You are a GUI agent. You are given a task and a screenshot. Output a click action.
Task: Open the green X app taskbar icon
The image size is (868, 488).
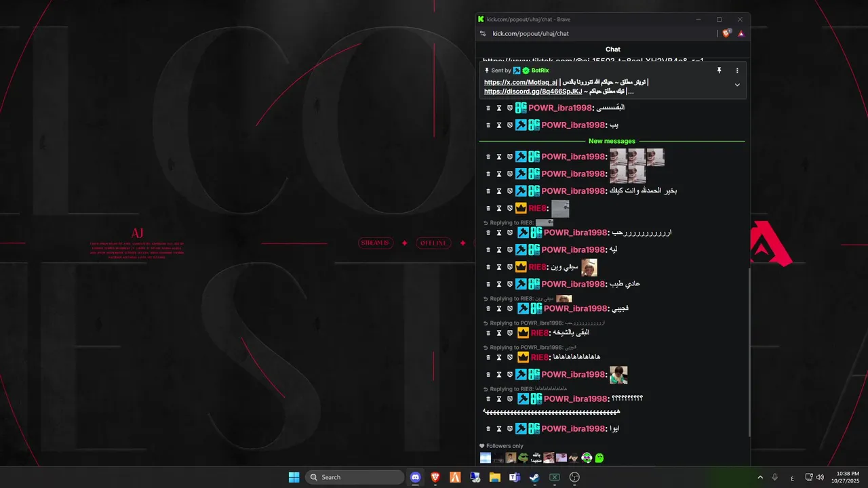coord(554,477)
